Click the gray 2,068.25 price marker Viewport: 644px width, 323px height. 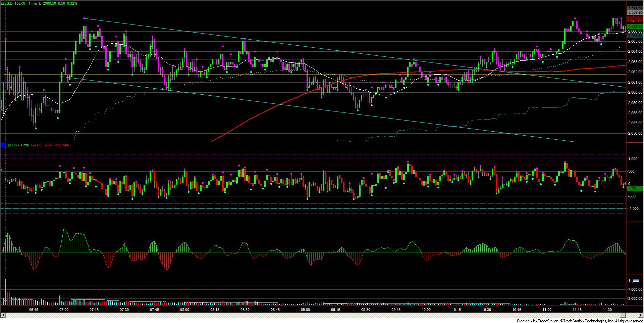(635, 8)
